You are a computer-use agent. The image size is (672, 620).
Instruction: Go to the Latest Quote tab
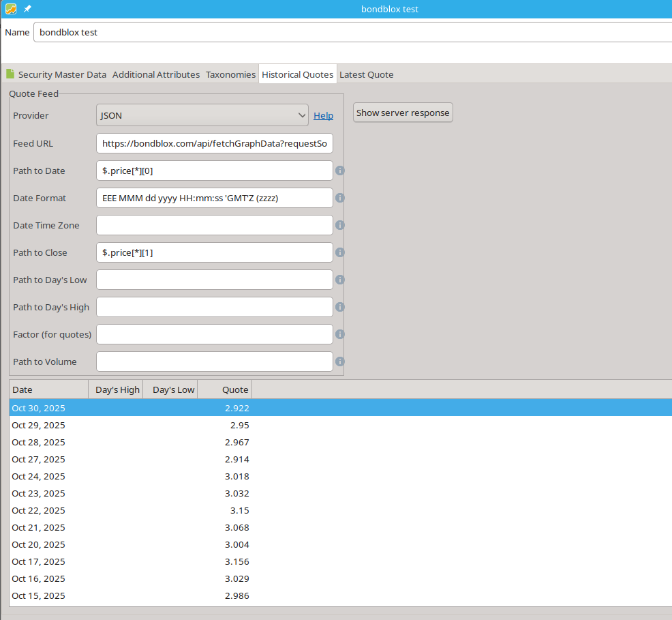pos(366,74)
